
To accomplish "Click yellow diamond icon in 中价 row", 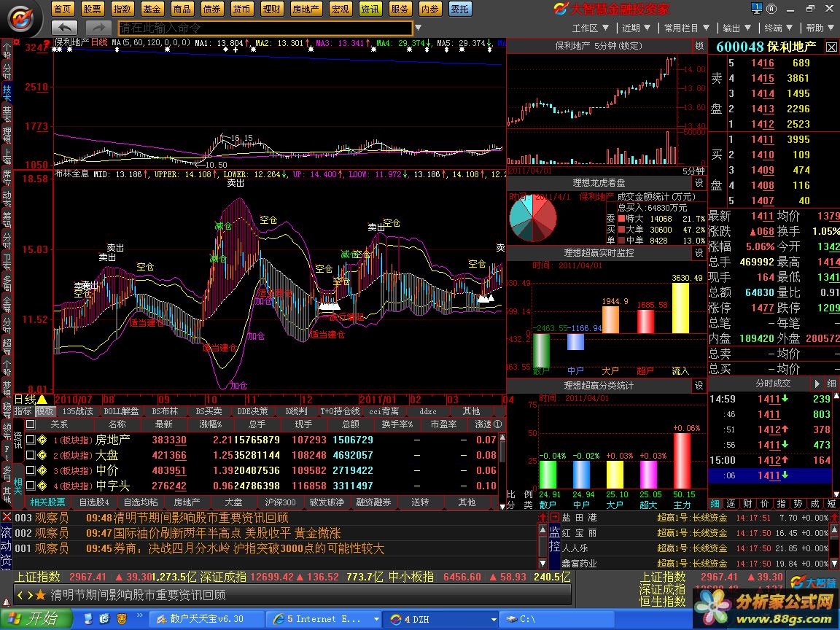I will pyautogui.click(x=42, y=470).
